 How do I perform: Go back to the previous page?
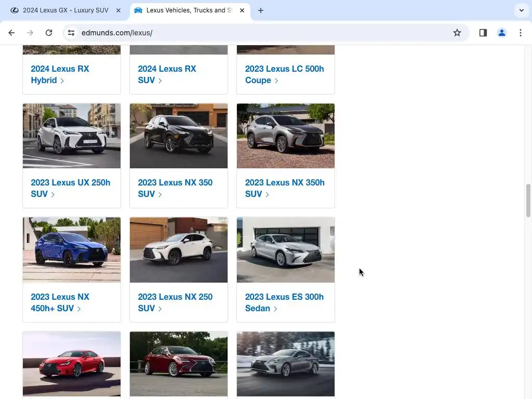(11, 33)
